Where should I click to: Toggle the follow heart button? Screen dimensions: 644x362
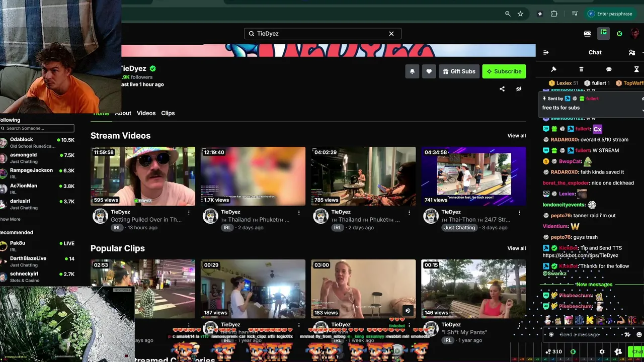429,71
